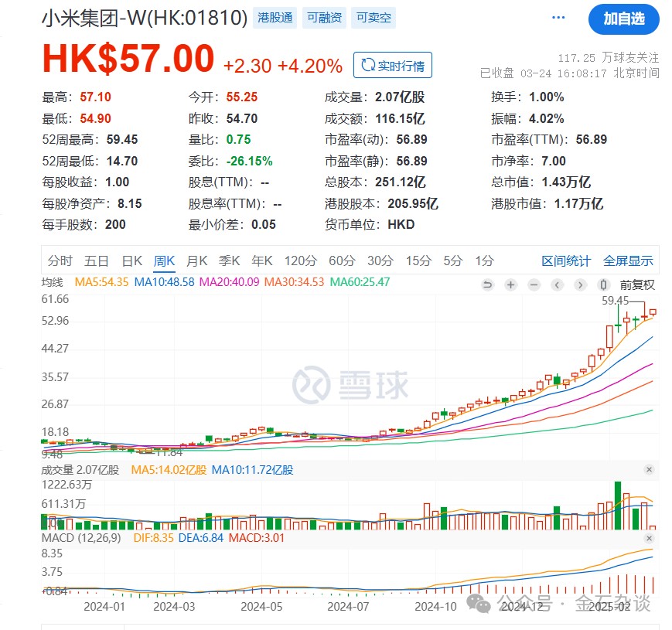Image resolution: width=672 pixels, height=630 pixels.
Task: Click the price HK$57.00
Action: point(128,59)
